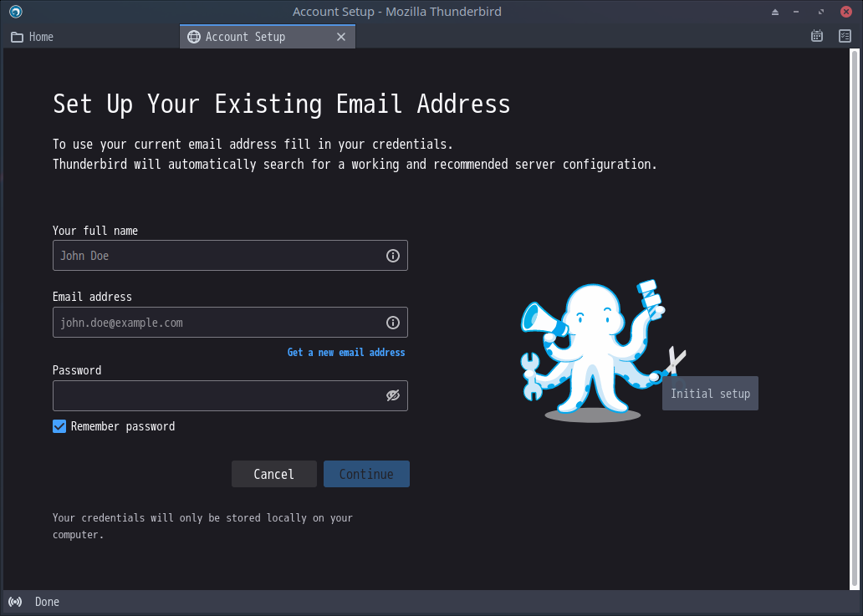Image resolution: width=863 pixels, height=616 pixels.
Task: Click the info icon in Your full name field
Action: click(392, 256)
